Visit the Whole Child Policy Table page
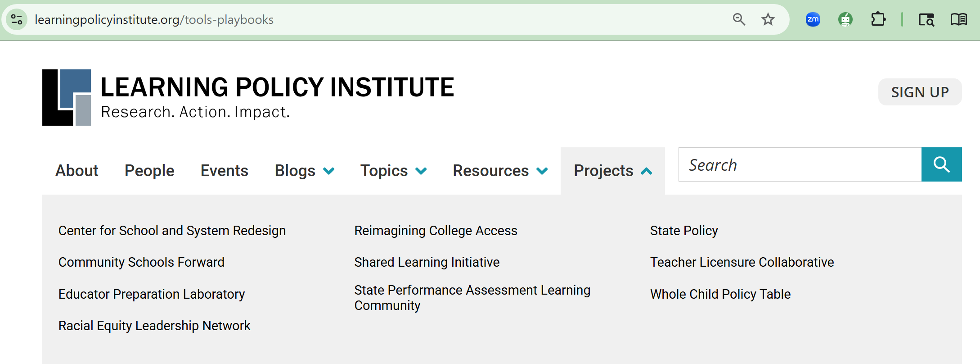The image size is (980, 364). click(720, 294)
